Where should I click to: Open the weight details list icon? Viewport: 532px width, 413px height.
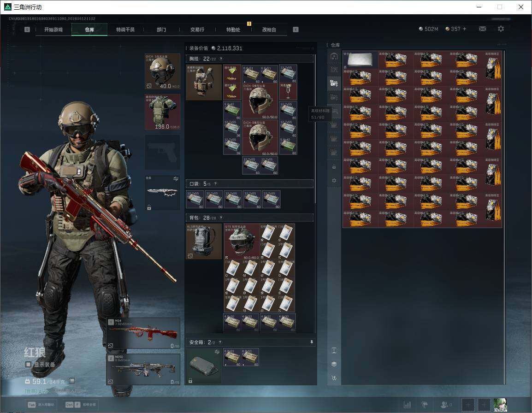[x=72, y=381]
